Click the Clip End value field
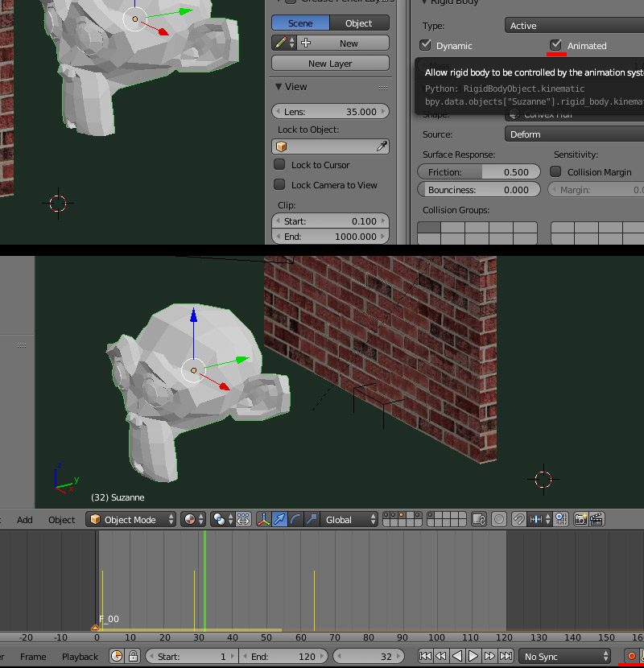Viewport: 644px width, 668px height. pos(330,237)
